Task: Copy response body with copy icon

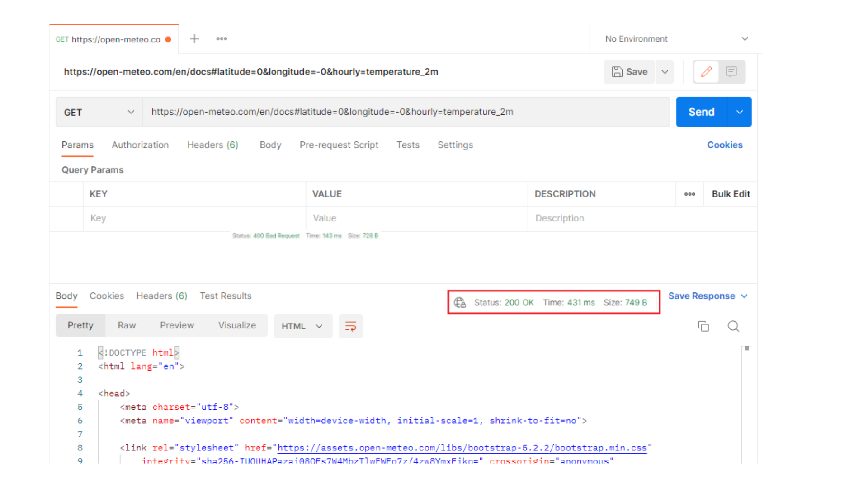Action: click(703, 326)
